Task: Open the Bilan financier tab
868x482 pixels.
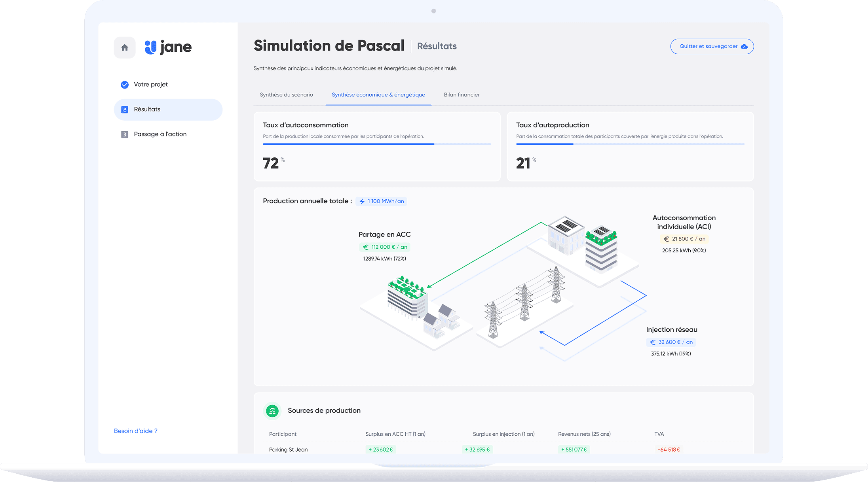Action: pyautogui.click(x=462, y=95)
